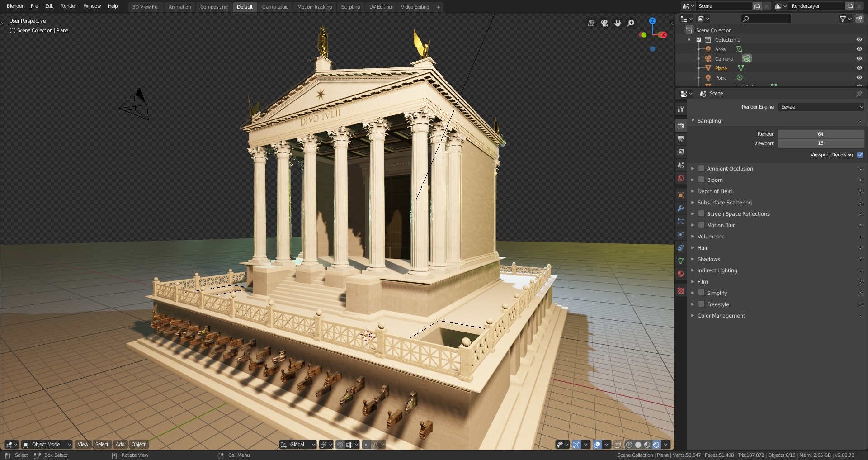Open the Scene properties tab icon
Screen dimensions: 868x460
coord(680,165)
